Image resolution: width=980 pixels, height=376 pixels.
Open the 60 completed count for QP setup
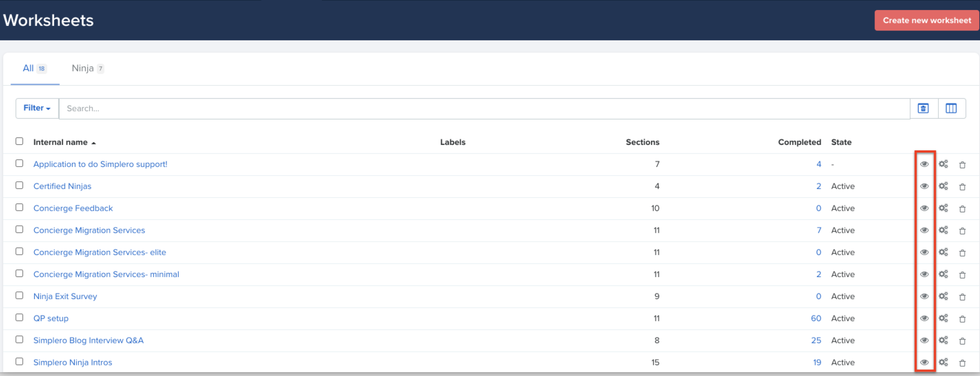click(x=816, y=318)
